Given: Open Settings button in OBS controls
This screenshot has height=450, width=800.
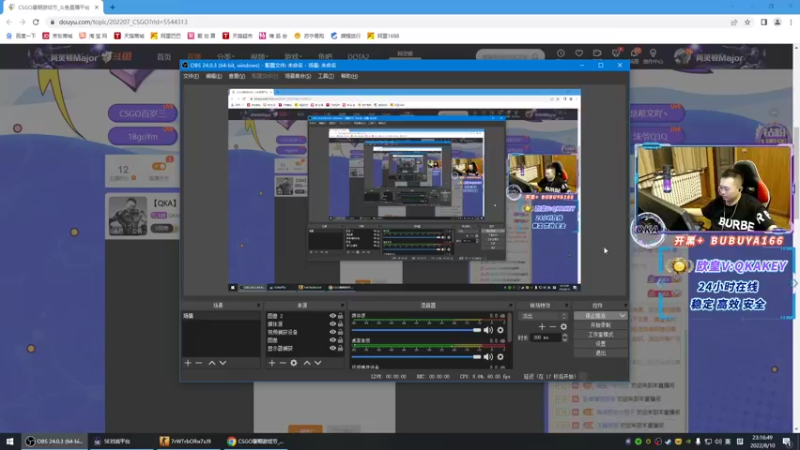Looking at the screenshot, I should (601, 344).
